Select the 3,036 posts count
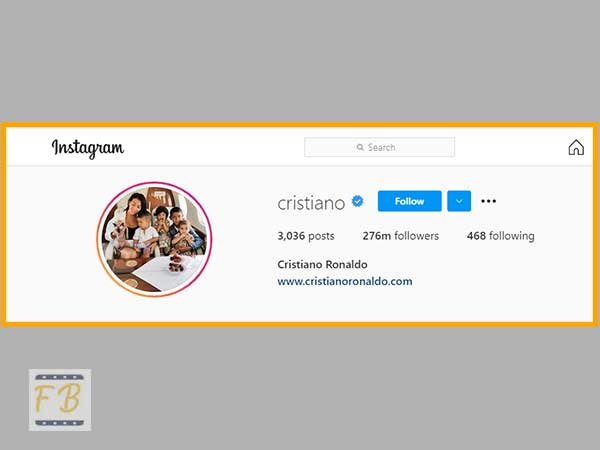Viewport: 600px width, 450px height. click(306, 236)
